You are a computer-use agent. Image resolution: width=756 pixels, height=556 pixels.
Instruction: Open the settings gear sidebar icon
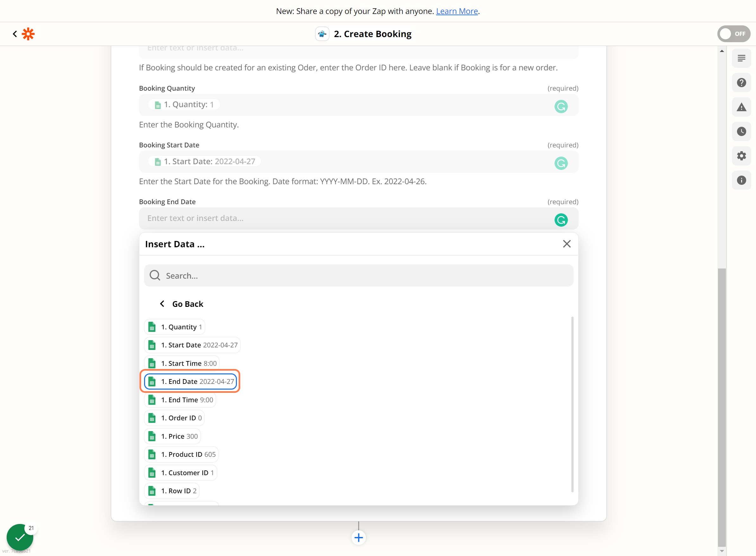(741, 156)
